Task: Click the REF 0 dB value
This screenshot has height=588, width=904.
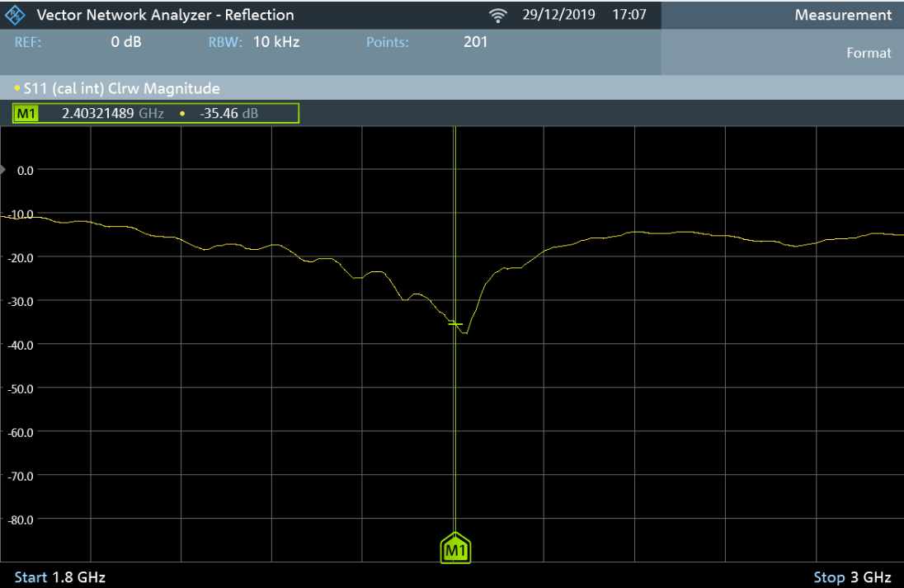Action: pos(125,42)
